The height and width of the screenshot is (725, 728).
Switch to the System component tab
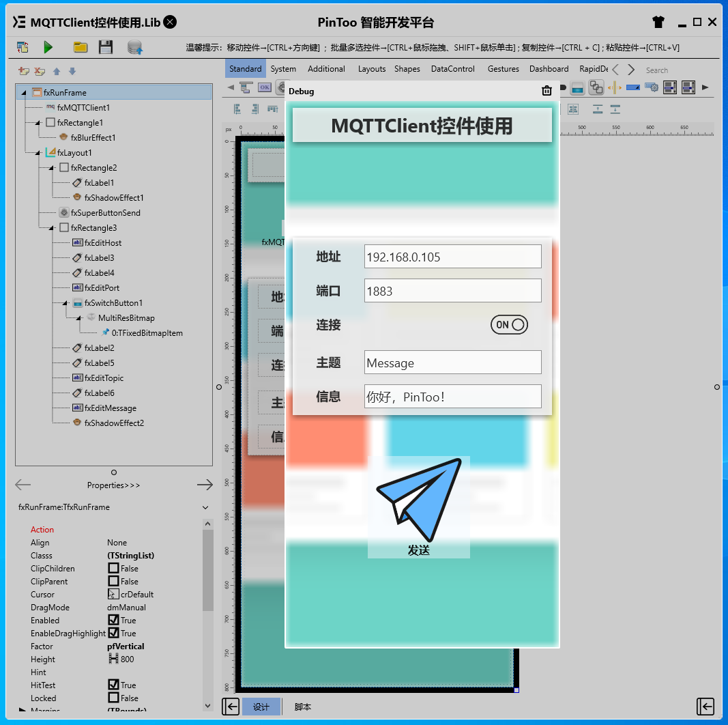[283, 69]
